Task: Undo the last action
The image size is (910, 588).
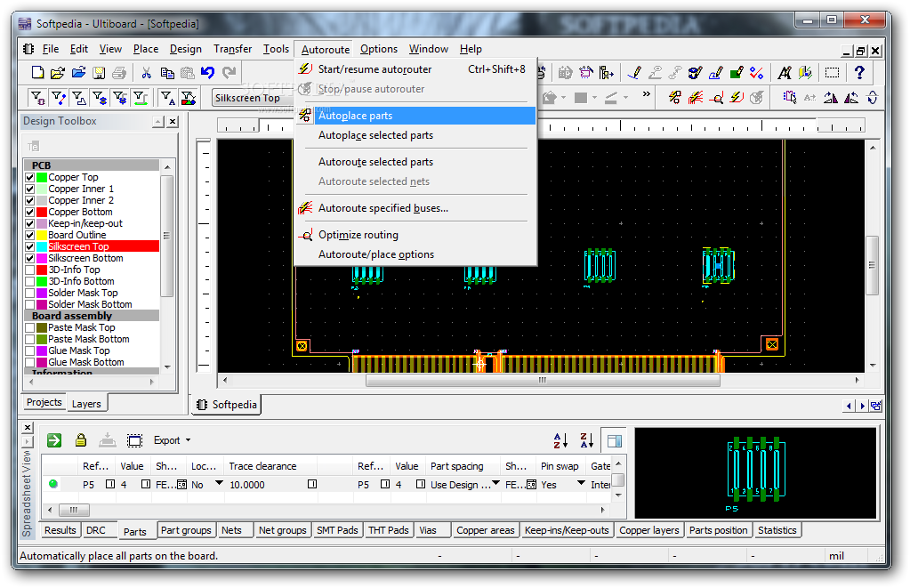Action: 208,73
